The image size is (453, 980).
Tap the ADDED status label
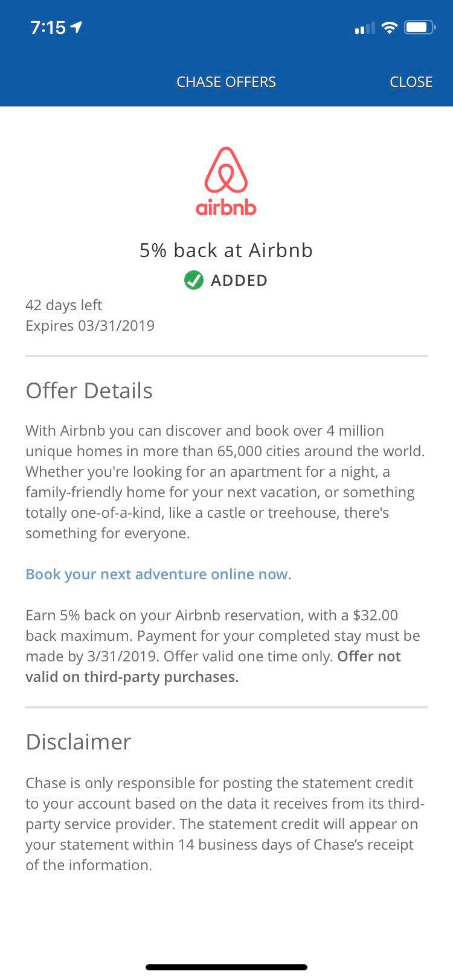(239, 281)
